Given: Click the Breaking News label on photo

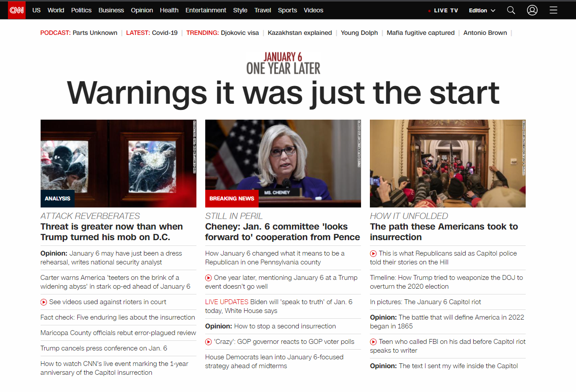Looking at the screenshot, I should 232,199.
